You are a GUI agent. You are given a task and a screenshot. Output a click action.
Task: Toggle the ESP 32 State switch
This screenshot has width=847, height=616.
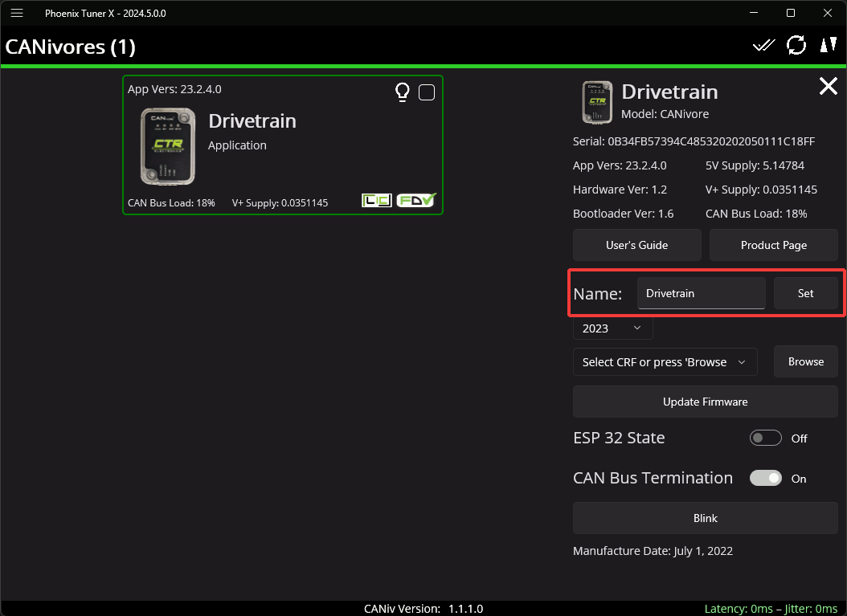coord(765,438)
